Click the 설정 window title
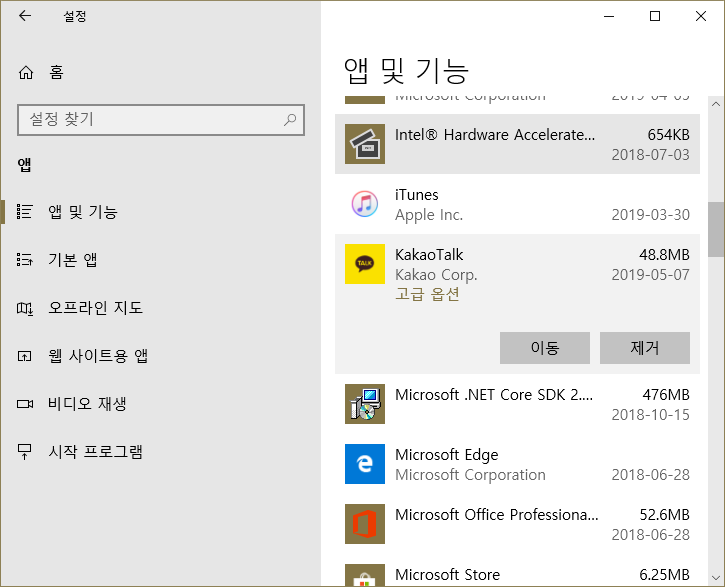 click(x=75, y=17)
